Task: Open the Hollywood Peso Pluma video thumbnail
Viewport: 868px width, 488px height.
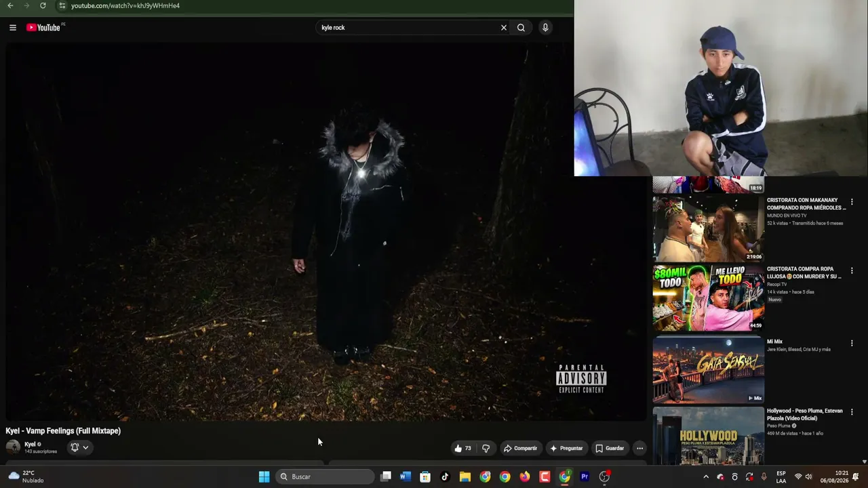Action: [708, 436]
